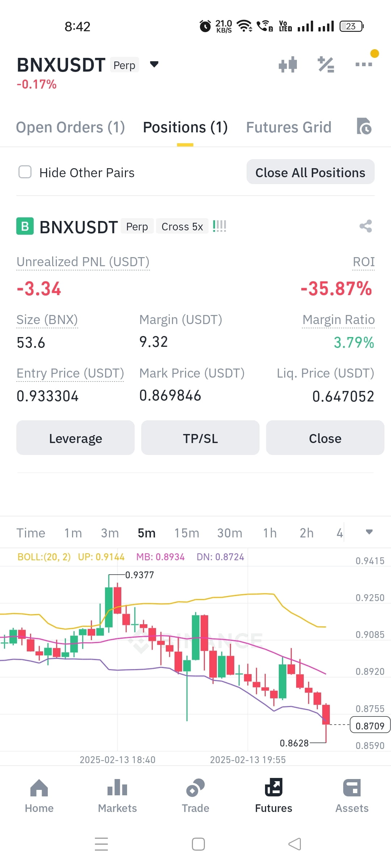Switch to the Futures Grid tab
This screenshot has width=391, height=868.
289,127
